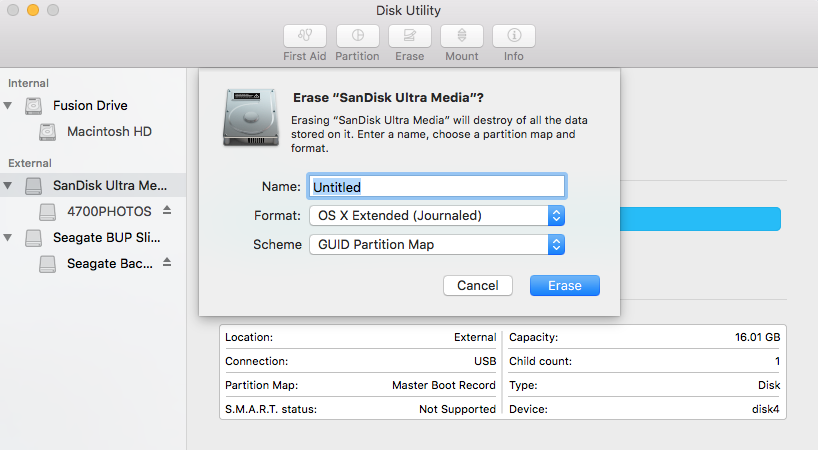The image size is (818, 450).
Task: Collapse the Seagate BUP Slim disclosure triangle
Action: pyautogui.click(x=9, y=238)
